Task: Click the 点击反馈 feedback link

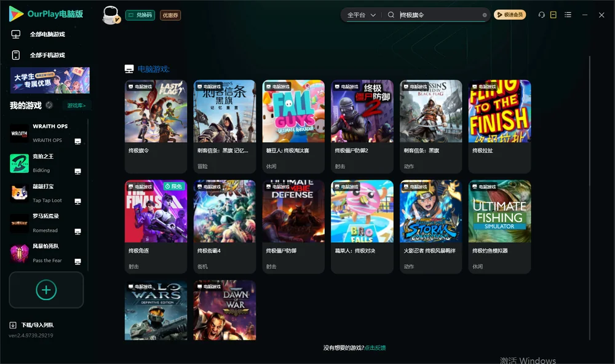Action: click(375, 347)
